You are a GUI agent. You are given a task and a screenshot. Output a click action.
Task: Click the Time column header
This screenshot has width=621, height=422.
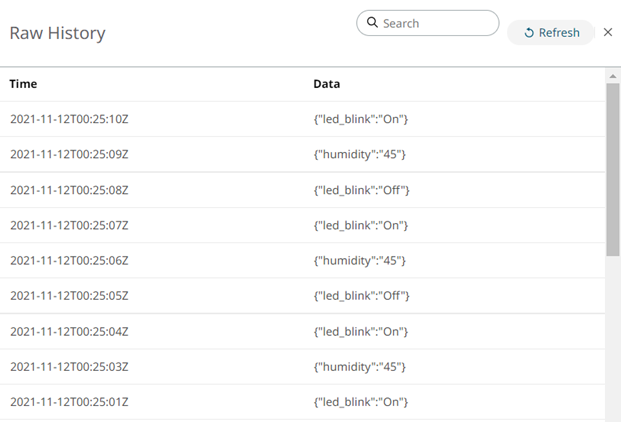[x=24, y=84]
